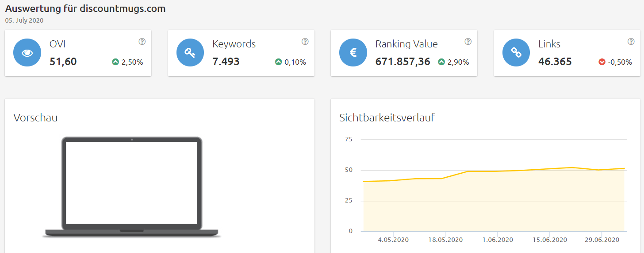
Task: Open the Links help question mark
Action: tap(631, 42)
